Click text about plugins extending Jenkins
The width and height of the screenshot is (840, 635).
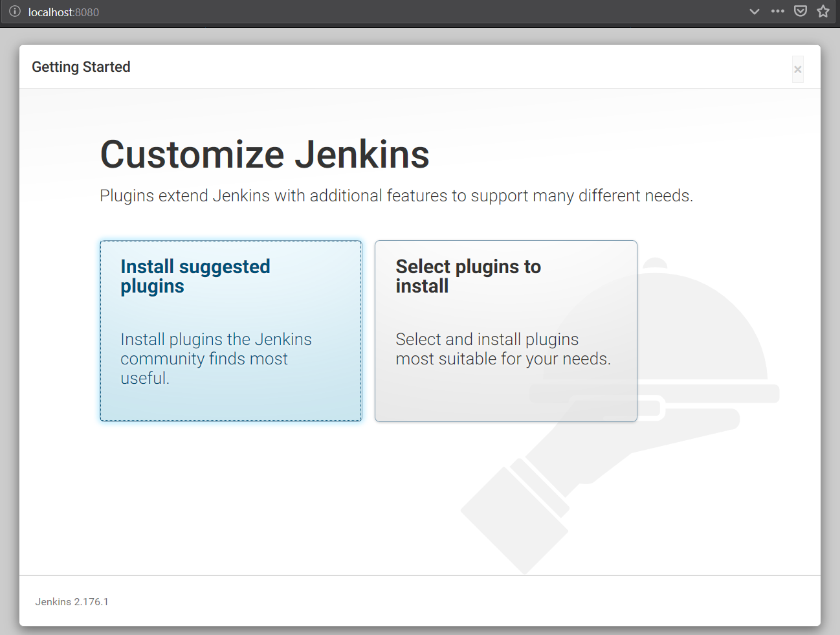tap(396, 195)
